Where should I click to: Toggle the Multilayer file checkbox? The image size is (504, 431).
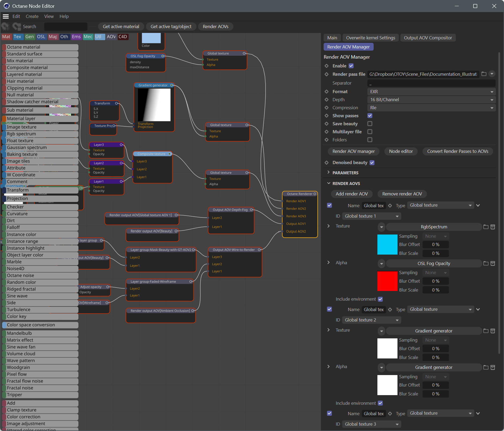[370, 132]
